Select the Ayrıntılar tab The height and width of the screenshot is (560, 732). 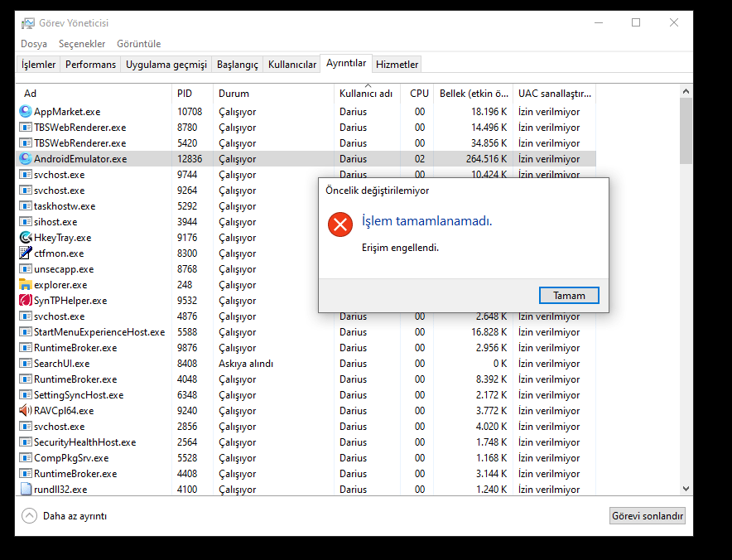pos(346,63)
